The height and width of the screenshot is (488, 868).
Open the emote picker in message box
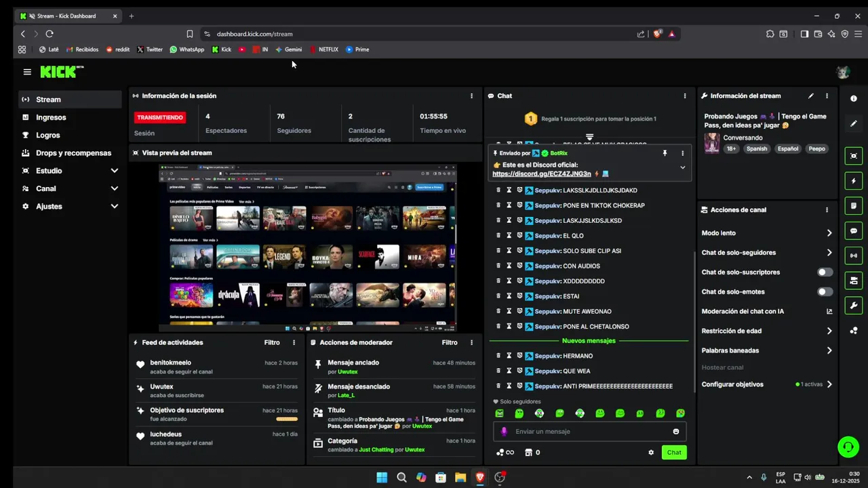pyautogui.click(x=676, y=432)
